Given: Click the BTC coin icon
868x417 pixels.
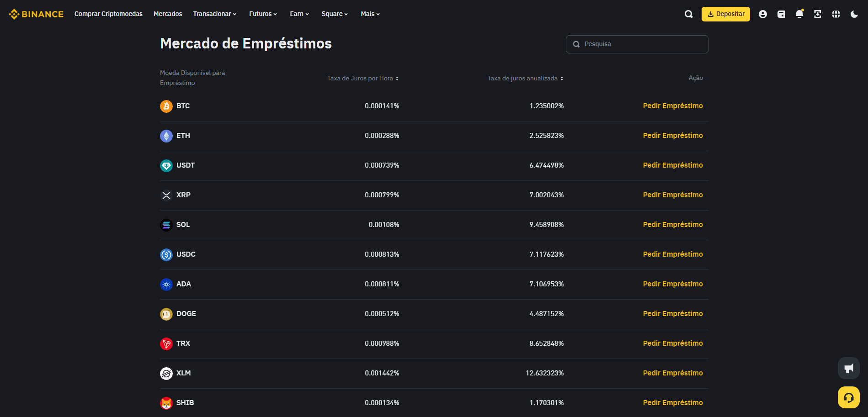Looking at the screenshot, I should (166, 106).
